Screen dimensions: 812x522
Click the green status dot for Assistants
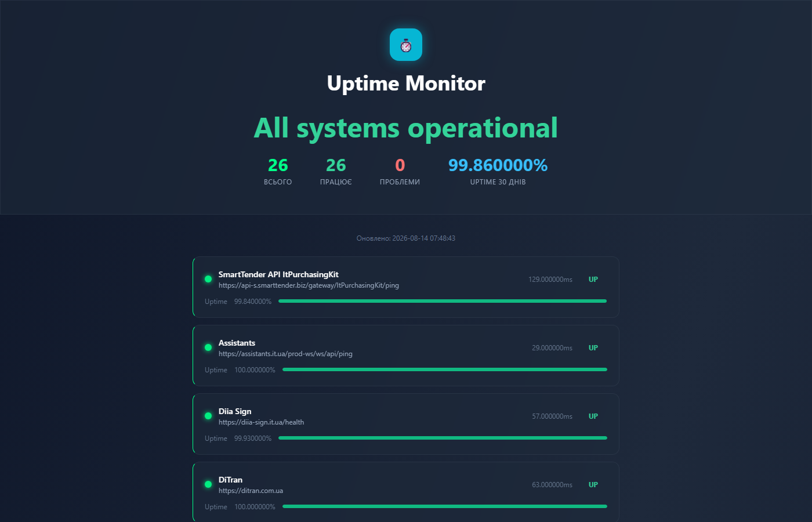pyautogui.click(x=208, y=347)
